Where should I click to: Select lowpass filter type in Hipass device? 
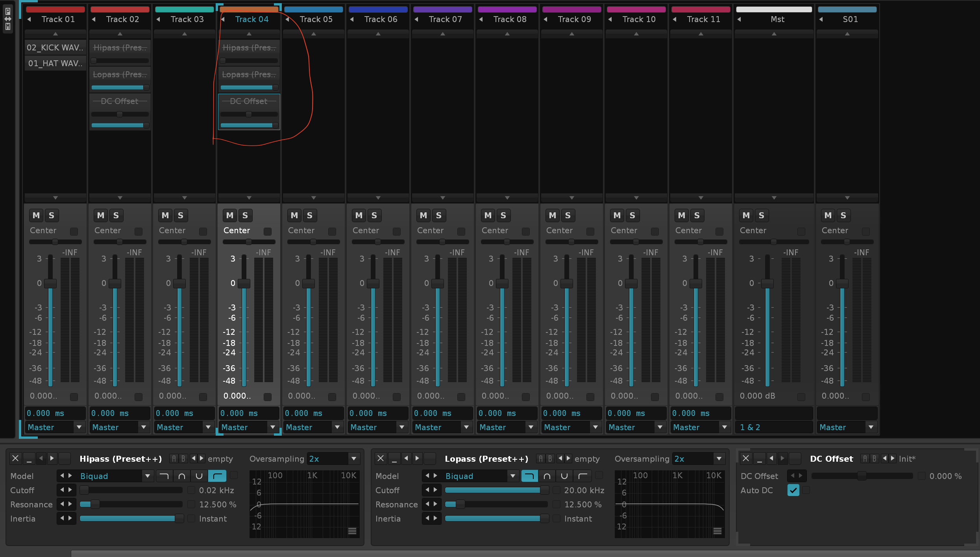click(164, 476)
